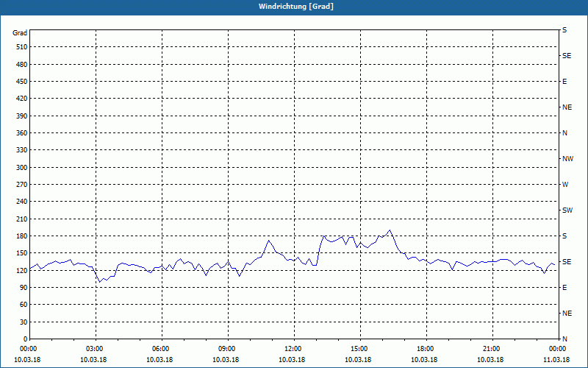Select the 18:00 time axis marker
Image resolution: width=588 pixels, height=368 pixels.
pos(426,349)
